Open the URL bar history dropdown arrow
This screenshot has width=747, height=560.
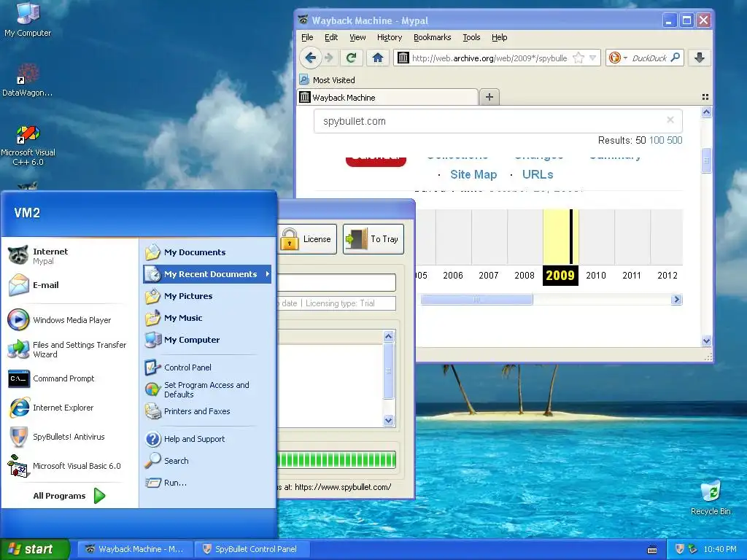point(592,58)
